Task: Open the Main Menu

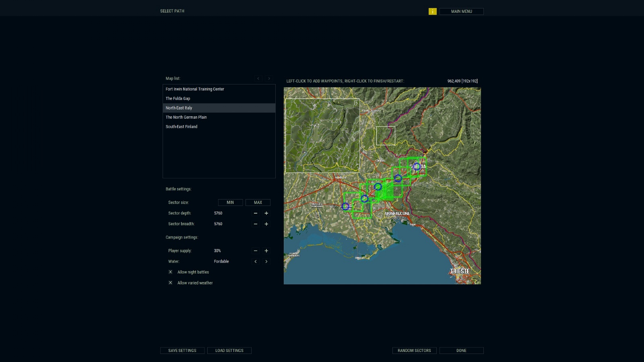Action: [461, 12]
